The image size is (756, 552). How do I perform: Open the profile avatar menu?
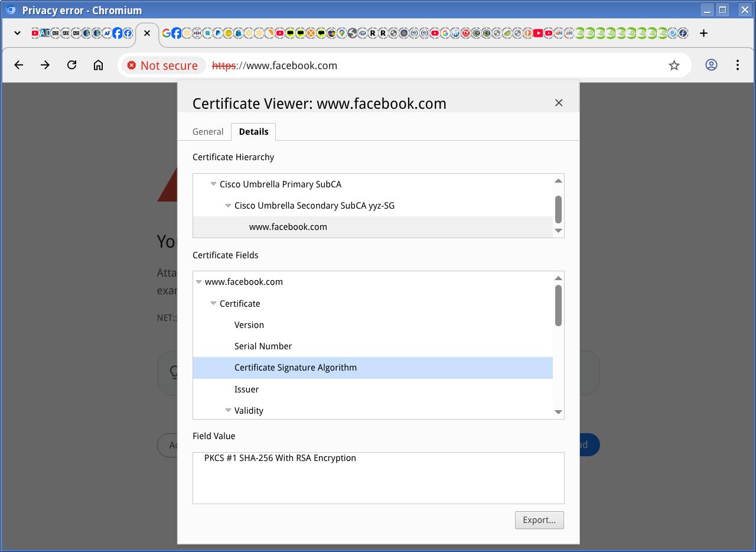coord(711,65)
